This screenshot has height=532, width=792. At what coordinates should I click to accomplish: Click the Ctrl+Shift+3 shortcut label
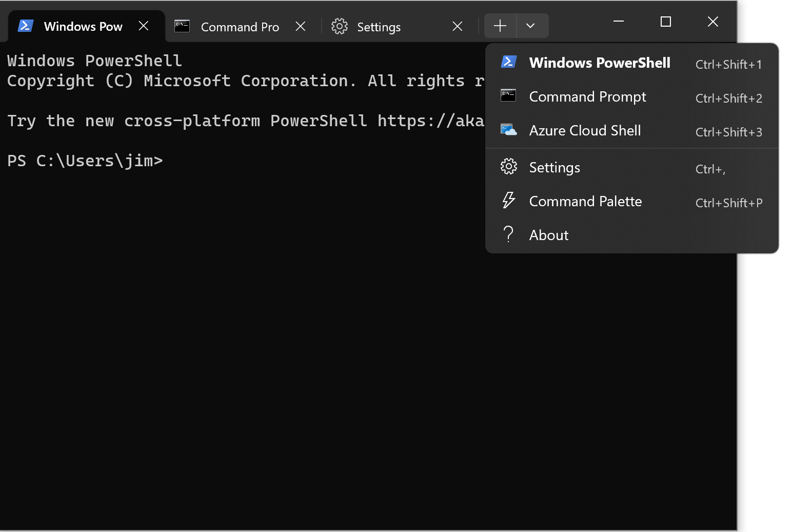728,132
